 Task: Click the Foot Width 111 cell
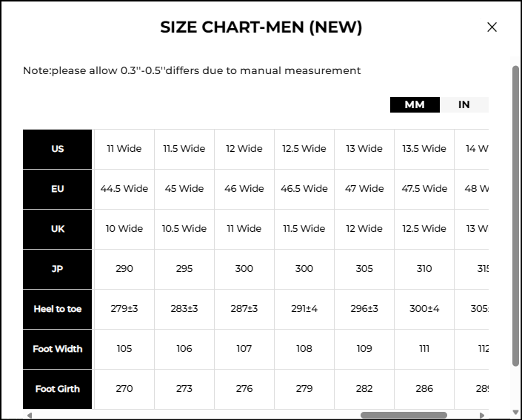(424, 349)
